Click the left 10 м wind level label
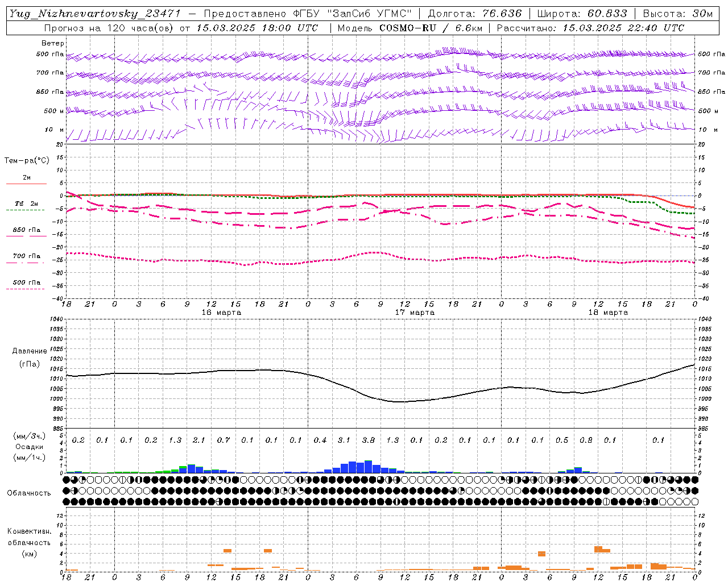 (x=54, y=130)
